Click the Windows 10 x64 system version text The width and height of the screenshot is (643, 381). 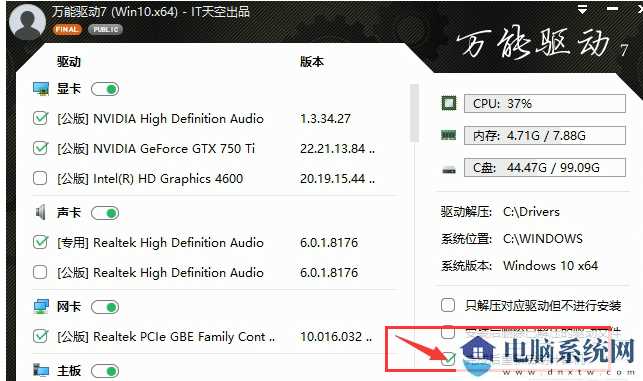coord(550,265)
